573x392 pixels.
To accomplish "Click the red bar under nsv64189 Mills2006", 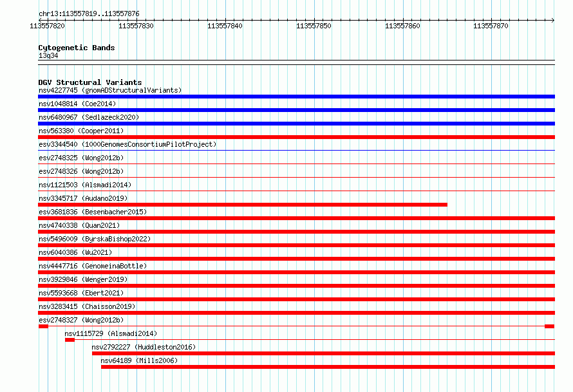I will 328,367.
